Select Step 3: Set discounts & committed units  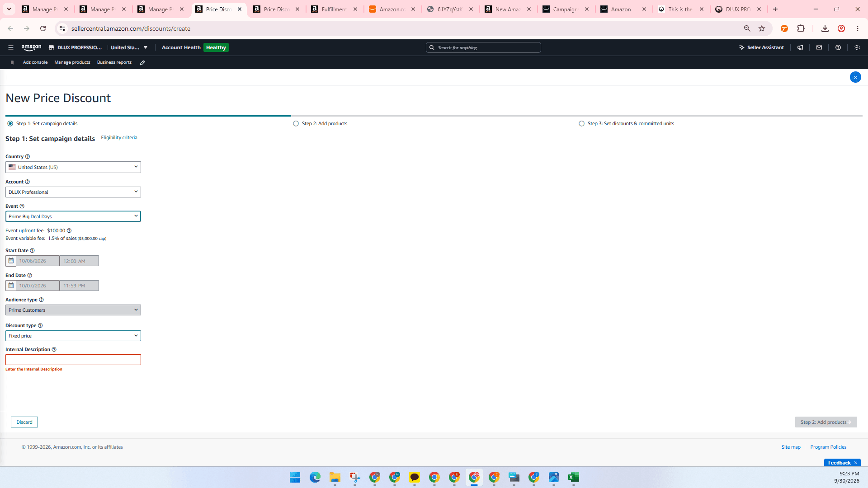click(x=581, y=123)
